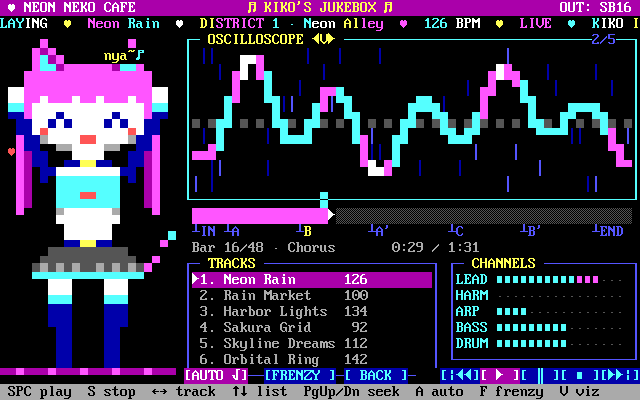Viewport: 640px width, 400px height.
Task: Jump to the B section marker
Action: point(304,231)
